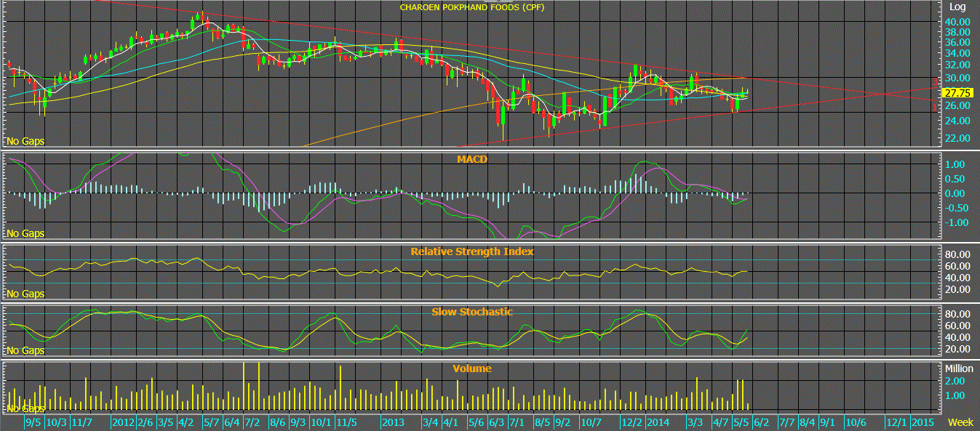Click the 40.00 level on RSI axis
The height and width of the screenshot is (431, 980).
(957, 278)
